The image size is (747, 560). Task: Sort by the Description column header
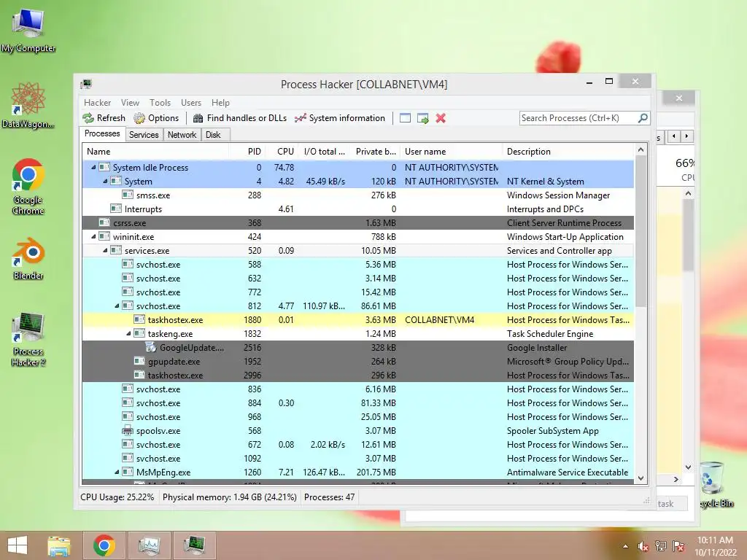click(569, 152)
